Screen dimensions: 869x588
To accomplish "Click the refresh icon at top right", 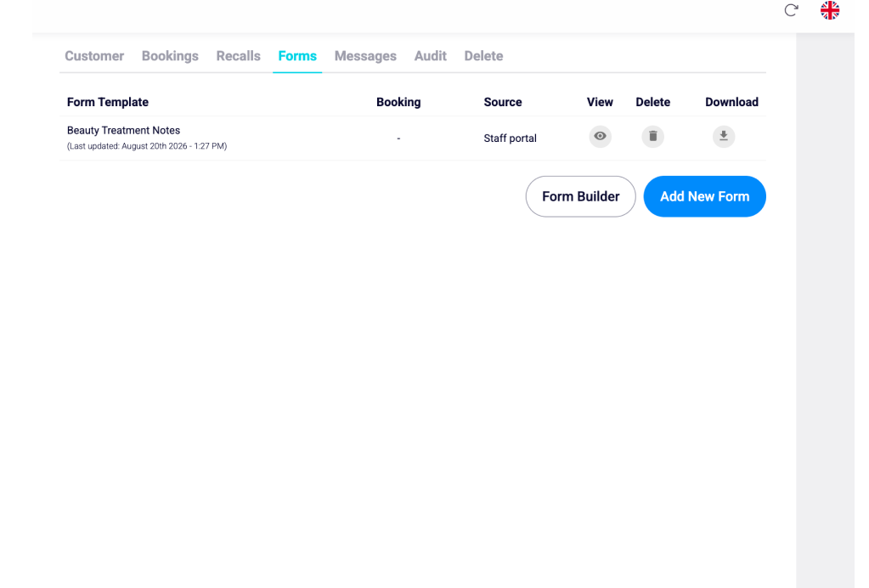I will tap(791, 10).
